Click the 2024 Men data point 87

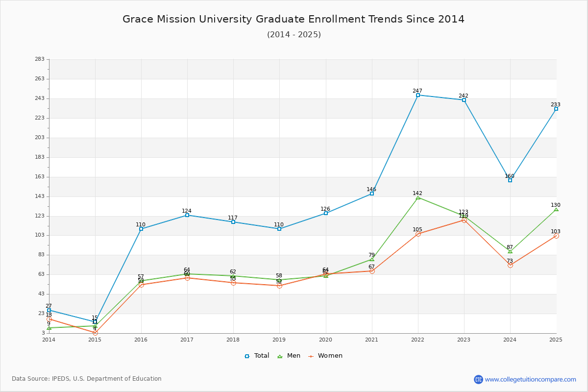tap(510, 251)
